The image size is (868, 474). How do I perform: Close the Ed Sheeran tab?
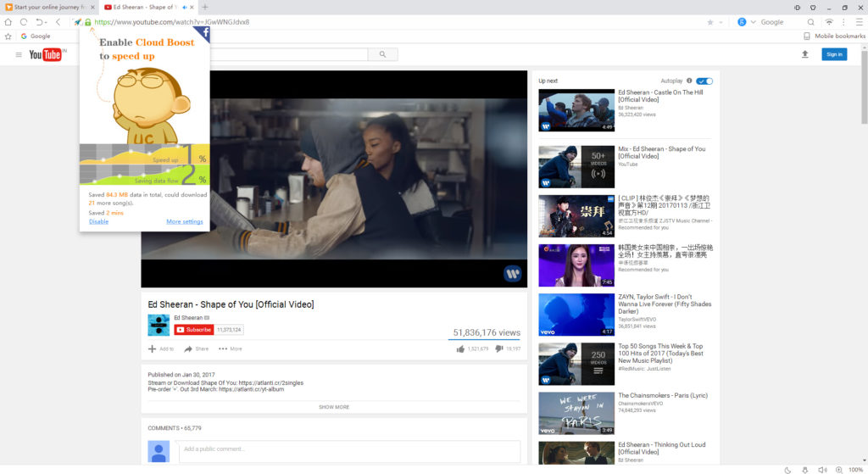pyautogui.click(x=192, y=7)
